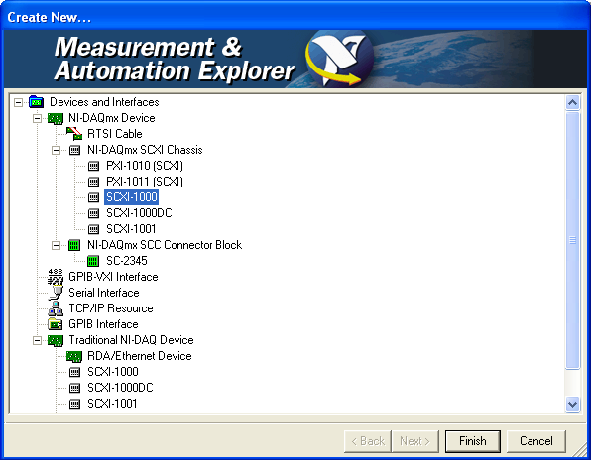Select the NI-DAQmx SCC Connector Block label

coord(164,245)
